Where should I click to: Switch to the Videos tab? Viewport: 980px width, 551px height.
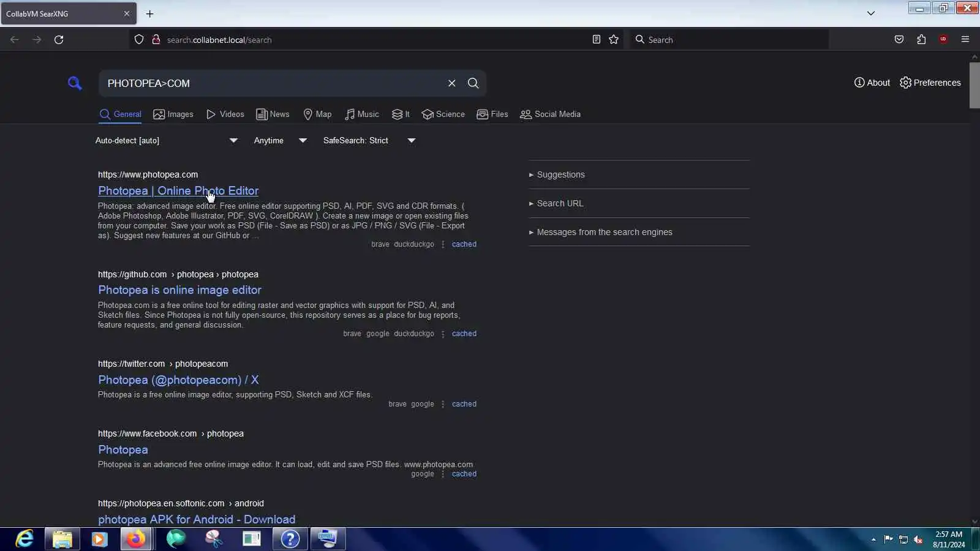point(225,114)
